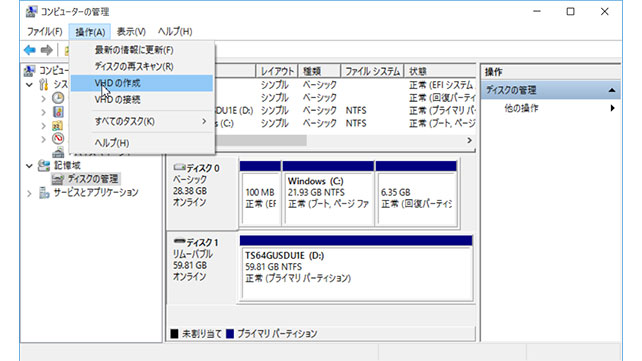Click the forward arrow toolbar icon
This screenshot has height=361, width=642.
tap(46, 50)
